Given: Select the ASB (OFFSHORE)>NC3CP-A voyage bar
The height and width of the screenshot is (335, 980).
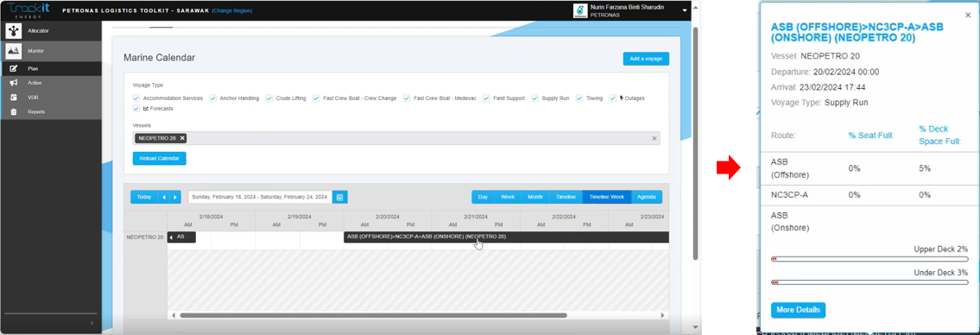Looking at the screenshot, I should (506, 237).
